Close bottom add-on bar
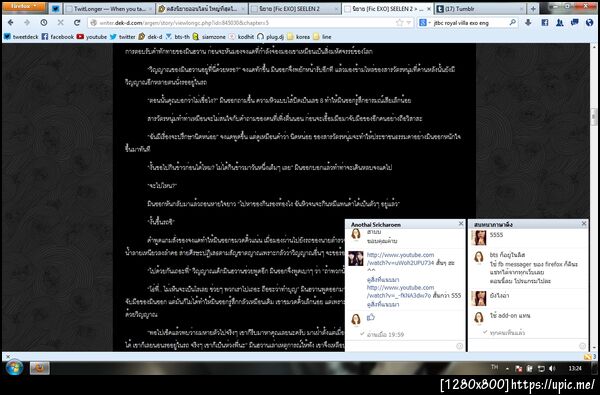Screen dimensions: 600x395 [x=7, y=356]
